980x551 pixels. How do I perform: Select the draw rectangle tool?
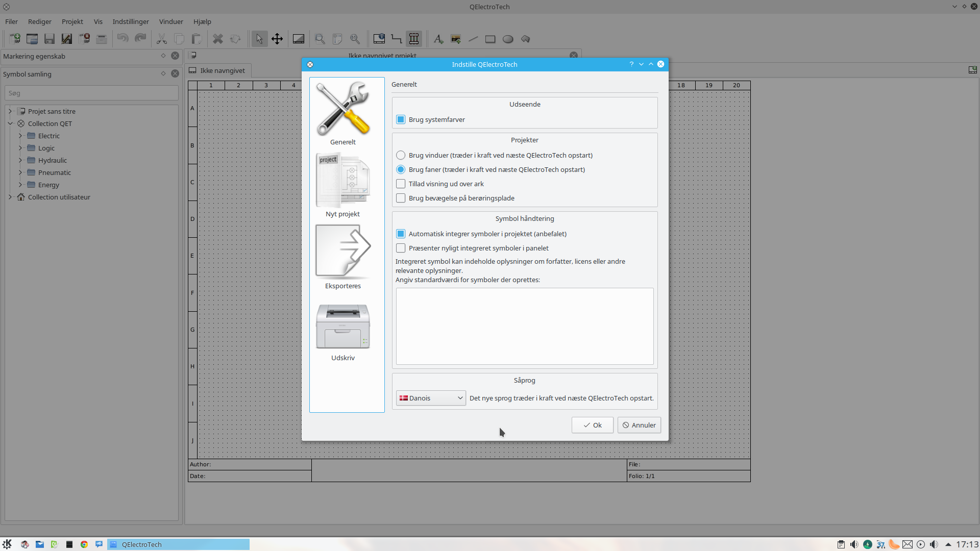[x=491, y=39]
